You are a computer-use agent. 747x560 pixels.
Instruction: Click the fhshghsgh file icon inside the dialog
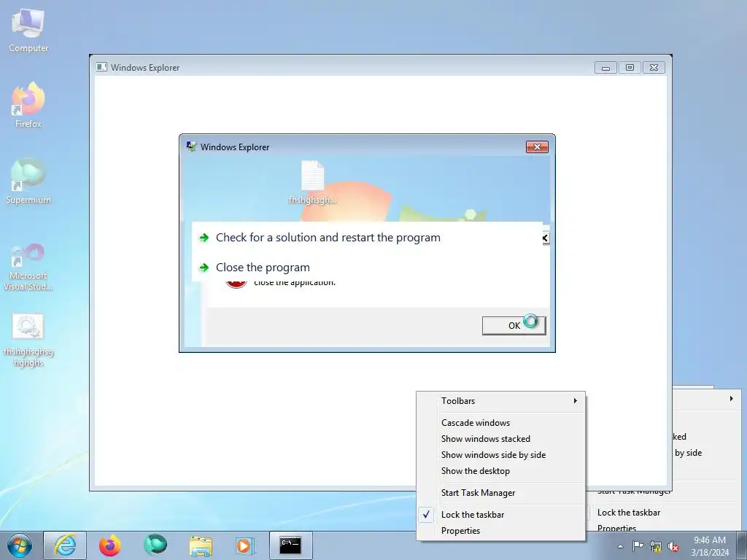click(x=313, y=183)
